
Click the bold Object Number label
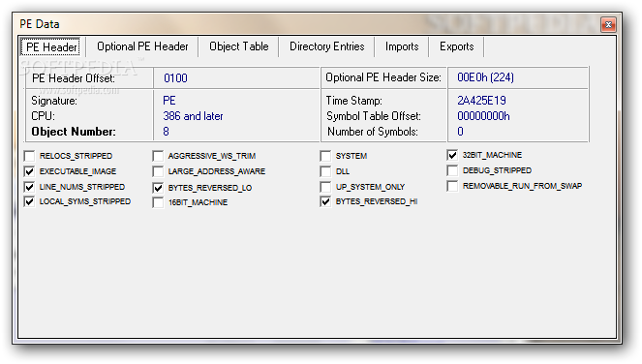[x=74, y=132]
